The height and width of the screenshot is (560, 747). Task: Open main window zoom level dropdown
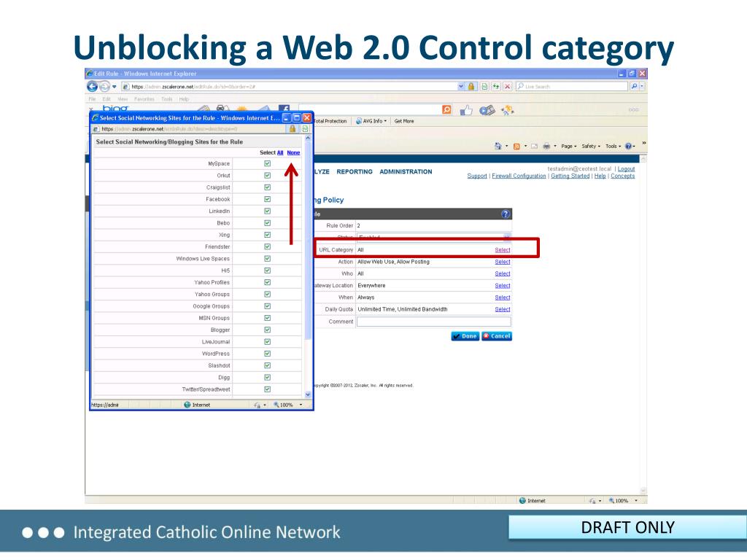point(636,500)
